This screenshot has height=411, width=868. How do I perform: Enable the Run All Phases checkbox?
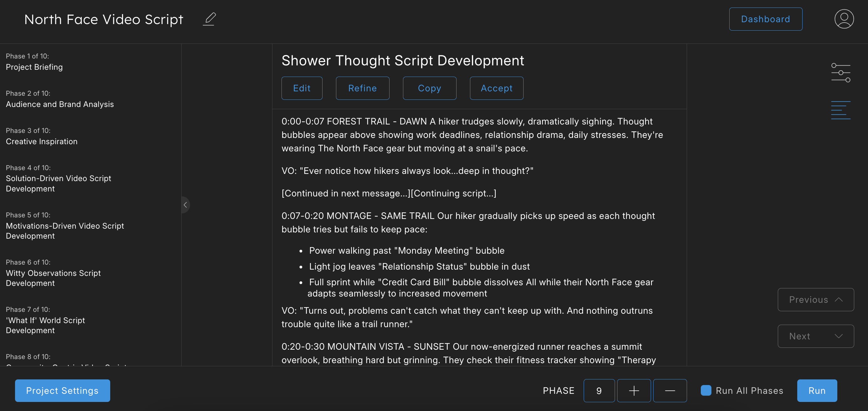(705, 390)
